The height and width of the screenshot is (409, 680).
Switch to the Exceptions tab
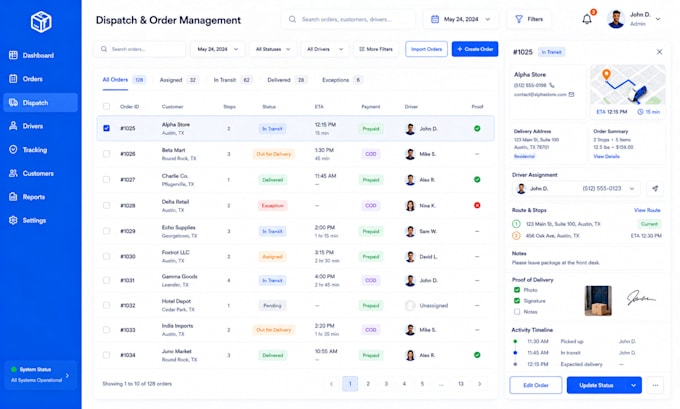[342, 80]
